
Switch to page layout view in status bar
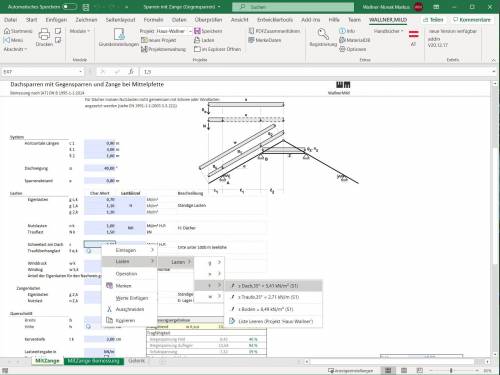404,370
